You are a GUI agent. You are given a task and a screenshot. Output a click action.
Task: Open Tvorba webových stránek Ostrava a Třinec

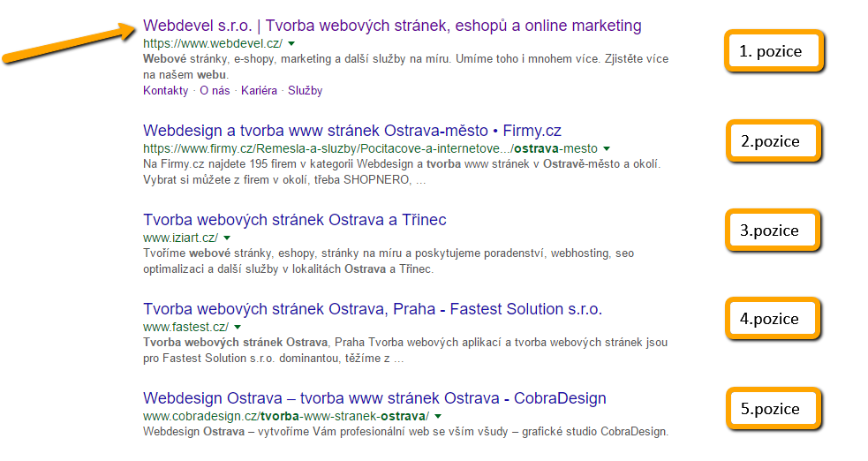(295, 220)
